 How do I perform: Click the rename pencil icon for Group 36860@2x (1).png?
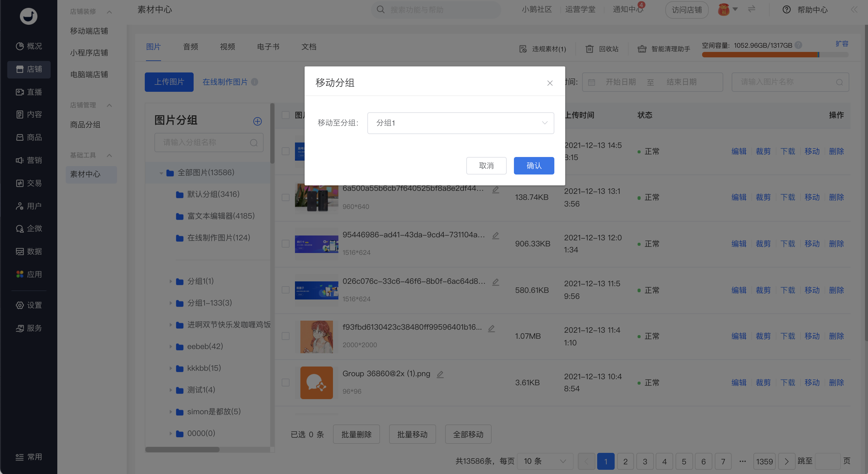pos(440,374)
